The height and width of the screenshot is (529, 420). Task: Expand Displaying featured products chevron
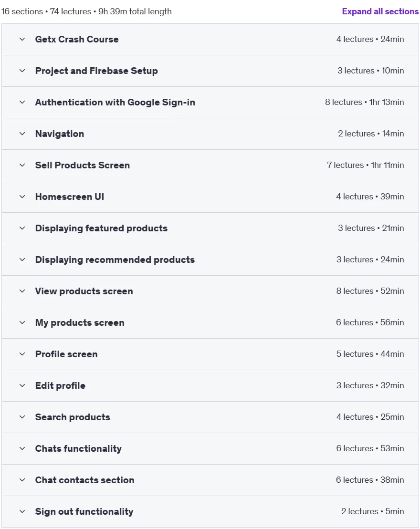click(x=22, y=228)
